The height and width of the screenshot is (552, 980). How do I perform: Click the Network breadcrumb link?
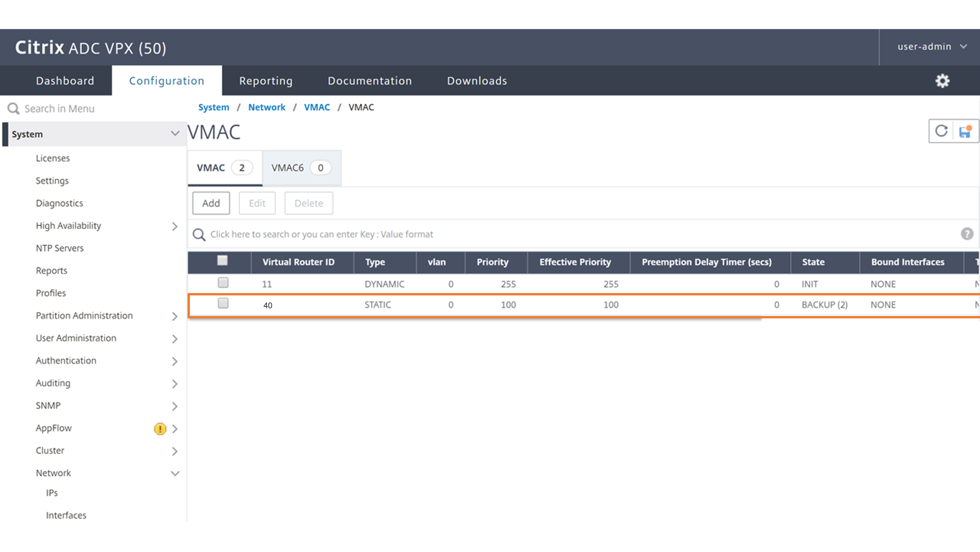(266, 107)
